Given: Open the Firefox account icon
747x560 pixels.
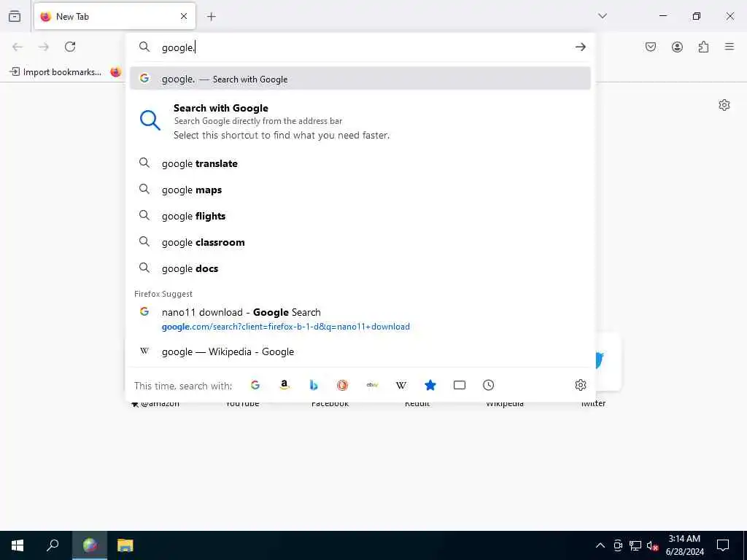Looking at the screenshot, I should [x=677, y=47].
